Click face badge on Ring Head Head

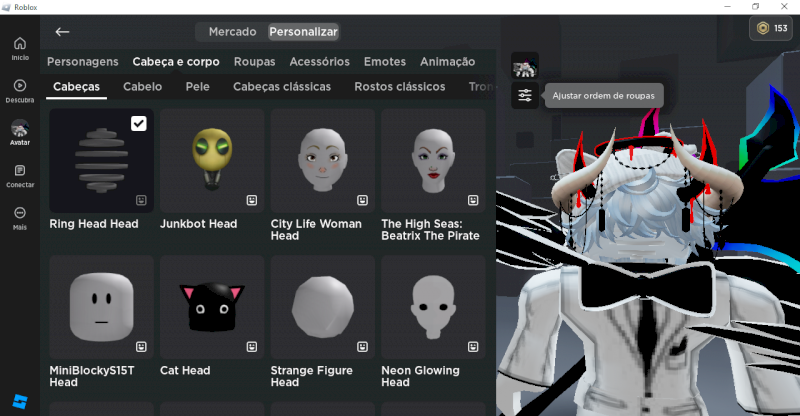click(141, 200)
